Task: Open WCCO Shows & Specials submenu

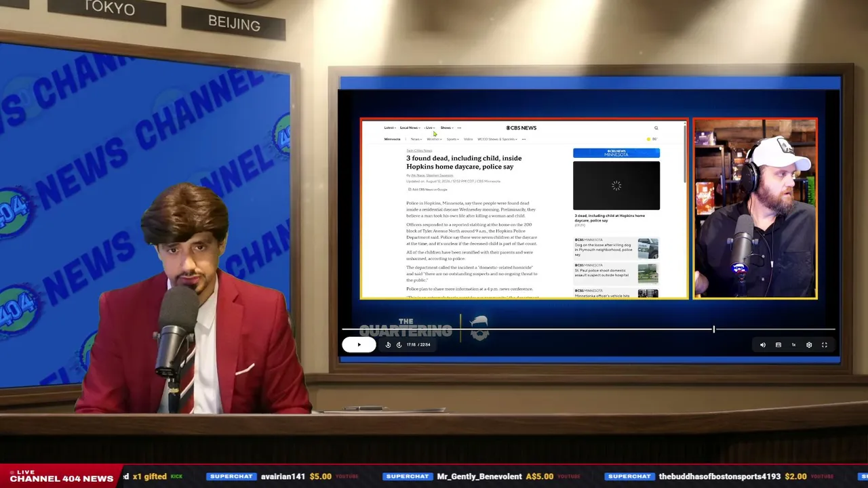Action: click(497, 139)
